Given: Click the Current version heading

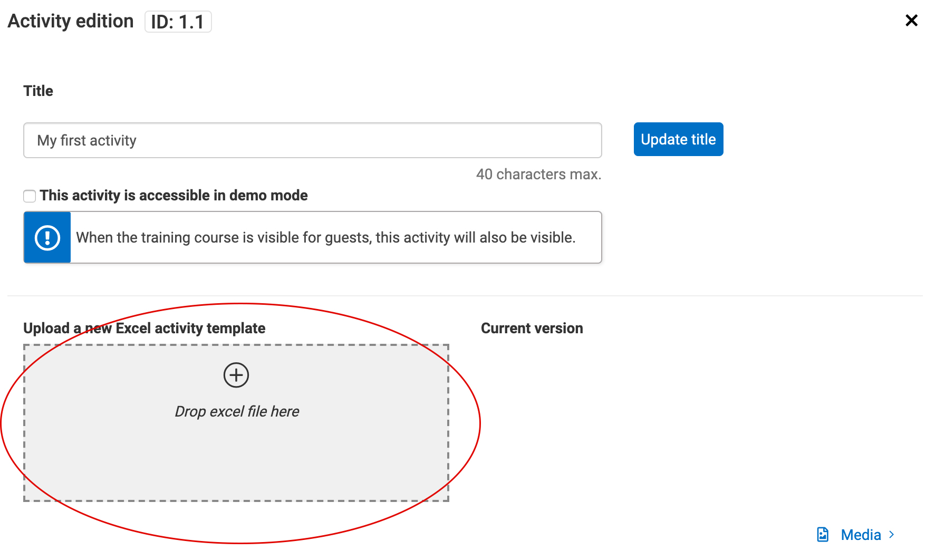Looking at the screenshot, I should (x=532, y=328).
